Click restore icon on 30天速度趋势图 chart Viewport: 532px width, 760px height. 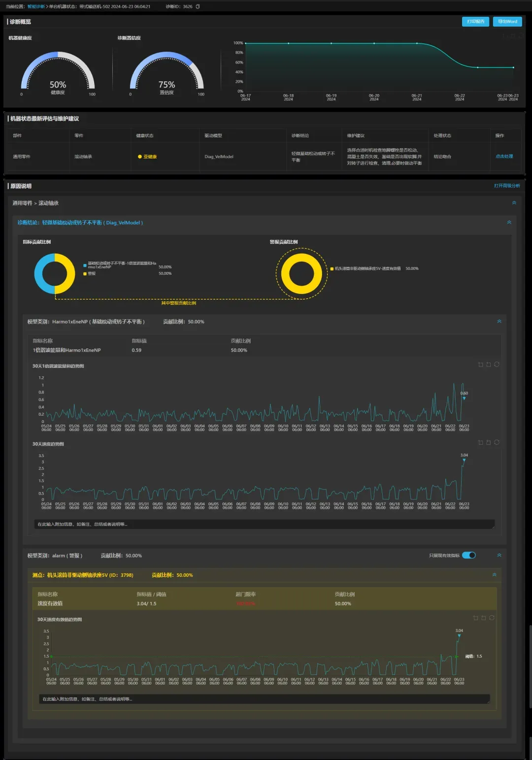497,442
